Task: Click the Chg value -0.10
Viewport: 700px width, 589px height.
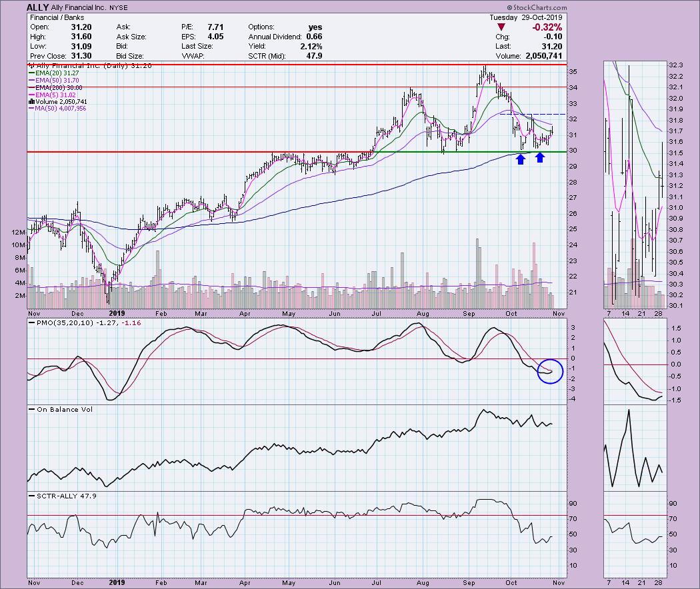Action: pos(553,37)
